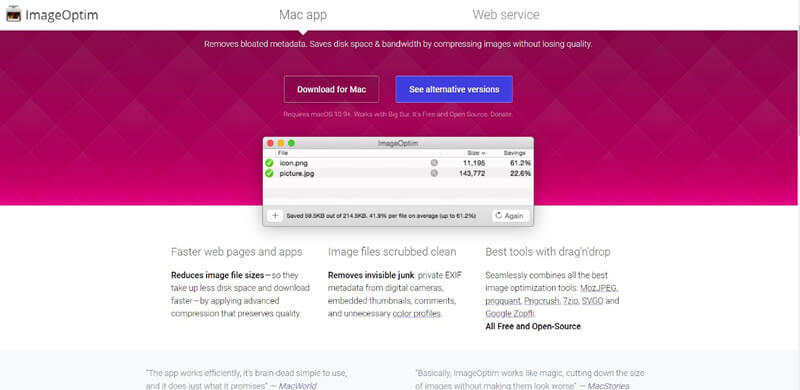Click the green checkmark beside icon.png
This screenshot has height=390, width=800.
(x=269, y=163)
